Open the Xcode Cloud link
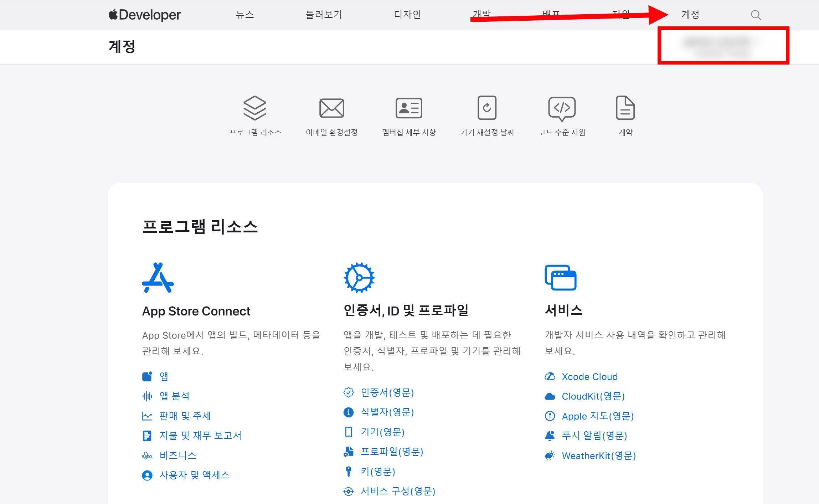819x504 pixels. 589,377
